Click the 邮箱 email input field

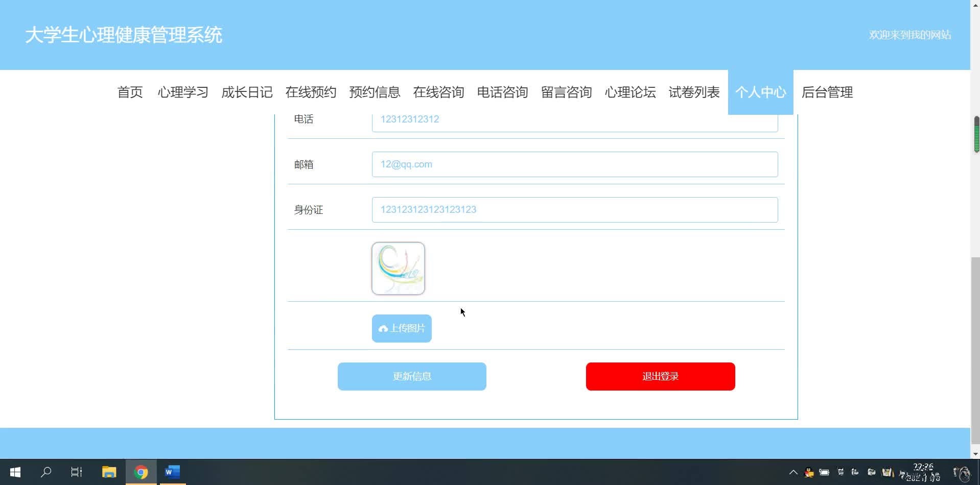pyautogui.click(x=574, y=164)
